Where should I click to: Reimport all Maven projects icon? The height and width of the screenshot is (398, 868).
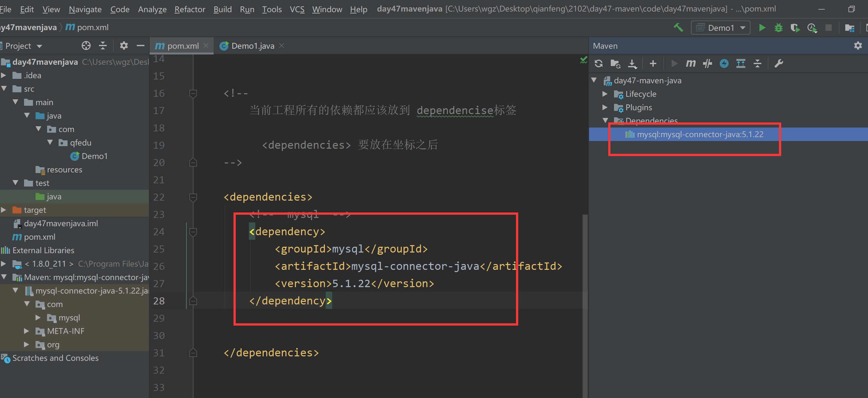pos(599,63)
